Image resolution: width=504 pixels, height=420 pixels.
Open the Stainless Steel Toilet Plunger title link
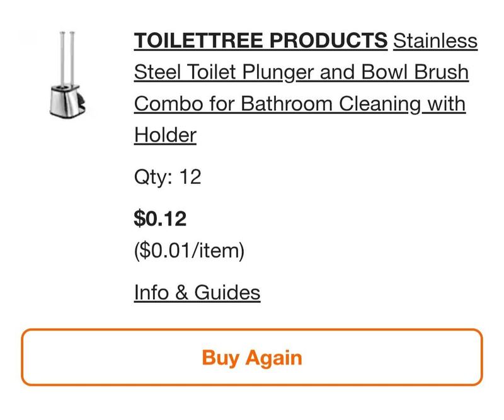306,88
